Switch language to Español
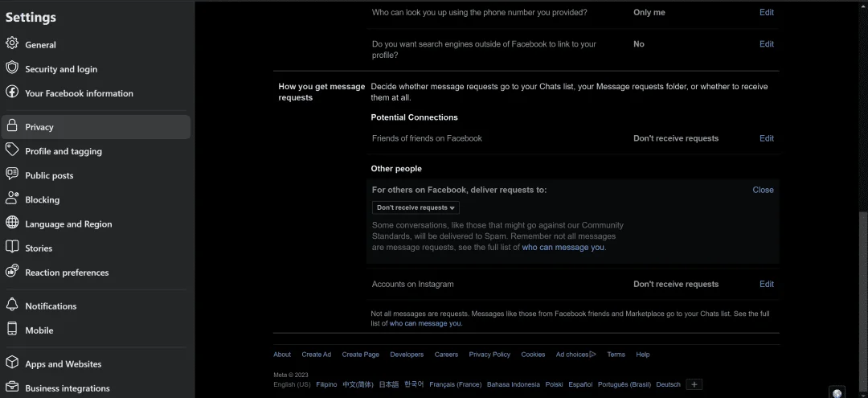Screen dimensions: 868x398 coord(580,384)
